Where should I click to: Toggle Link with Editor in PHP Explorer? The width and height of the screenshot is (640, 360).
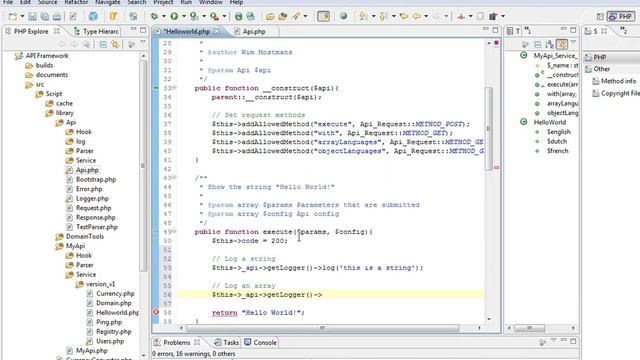tap(115, 44)
